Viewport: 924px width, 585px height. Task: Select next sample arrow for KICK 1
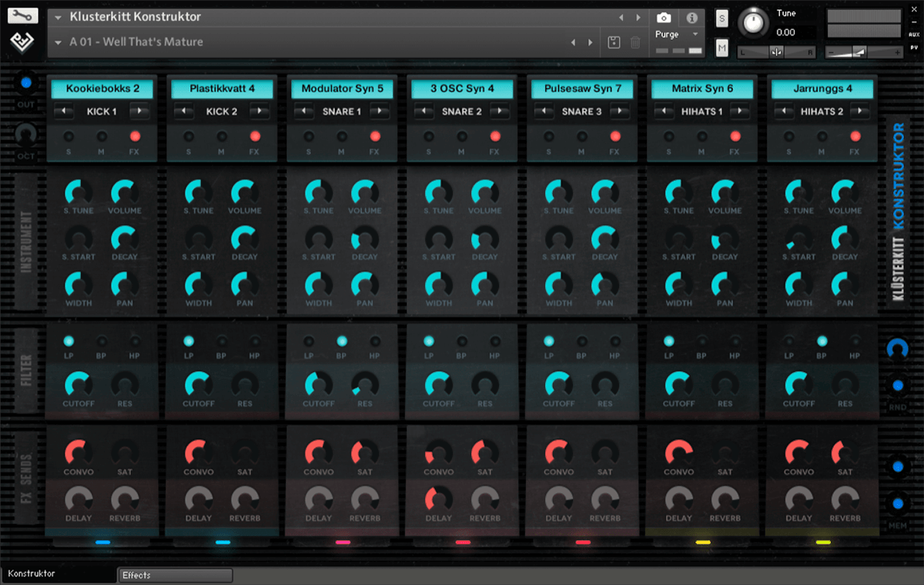139,112
